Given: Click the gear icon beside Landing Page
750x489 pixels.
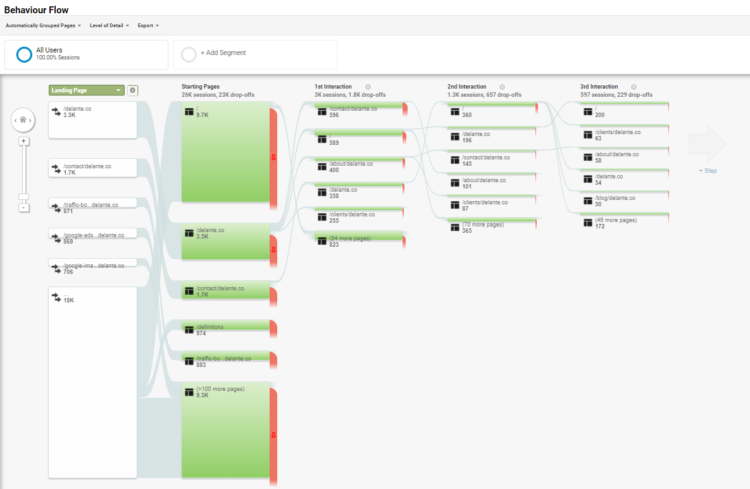Looking at the screenshot, I should click(x=133, y=90).
